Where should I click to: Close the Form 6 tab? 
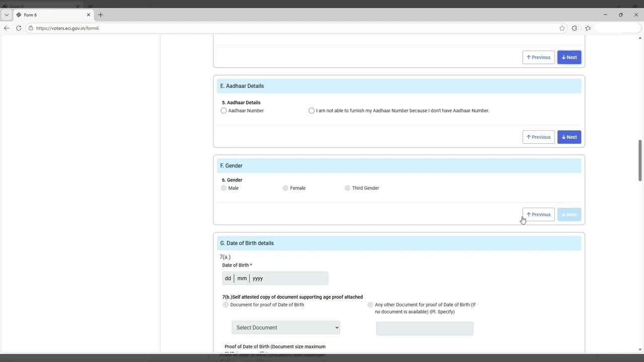pyautogui.click(x=89, y=15)
